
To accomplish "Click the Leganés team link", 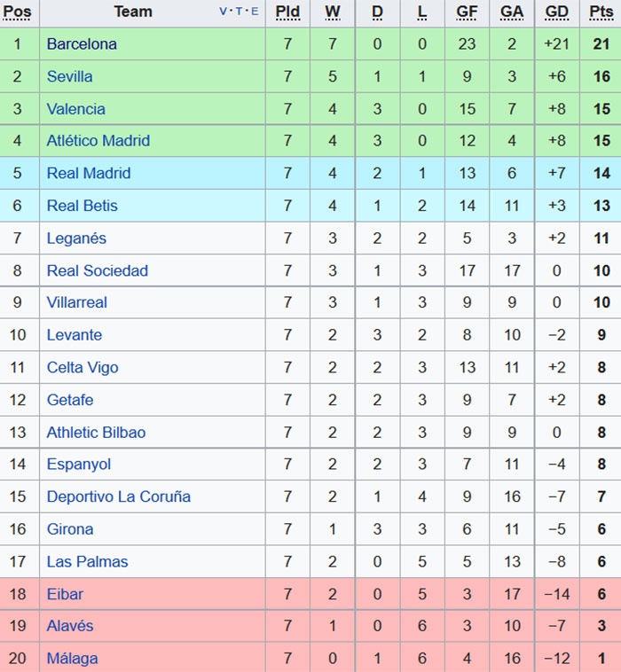I will coord(76,238).
